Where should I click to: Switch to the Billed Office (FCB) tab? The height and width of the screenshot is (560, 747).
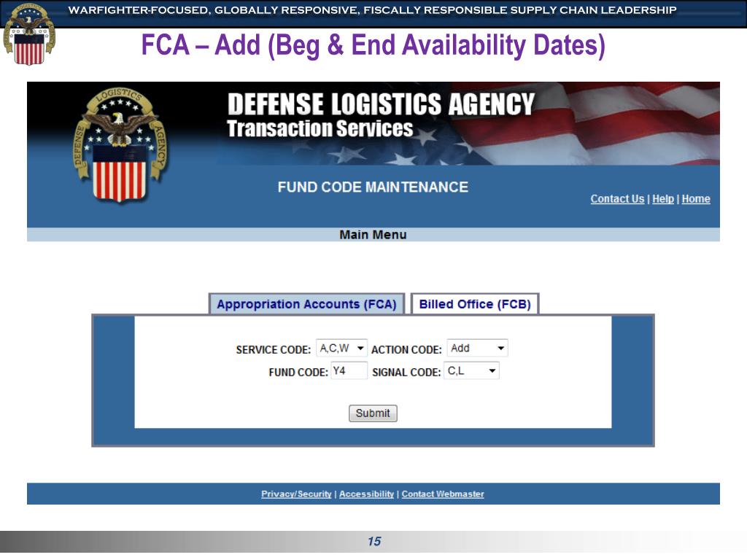(x=475, y=304)
